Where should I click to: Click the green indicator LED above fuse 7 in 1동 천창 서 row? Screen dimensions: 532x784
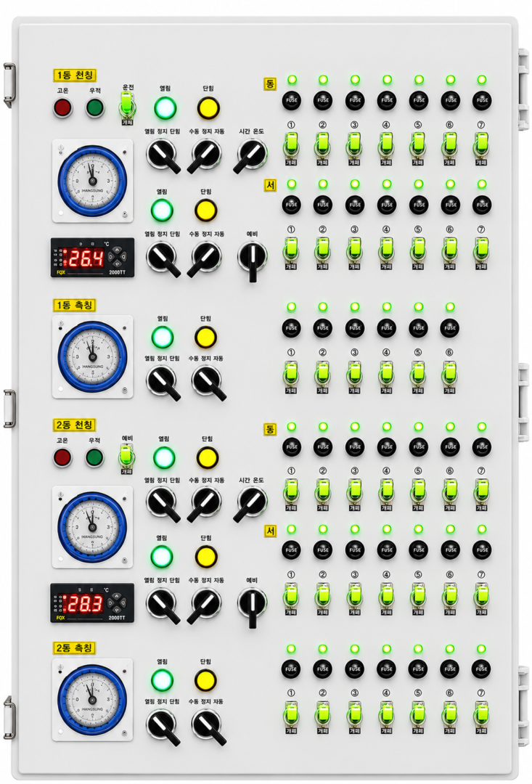click(481, 184)
